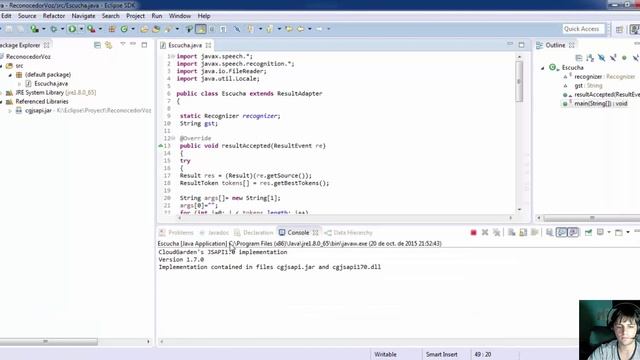Close the Escucha.java editor tab
Screen dimensions: 640x360
(209, 45)
